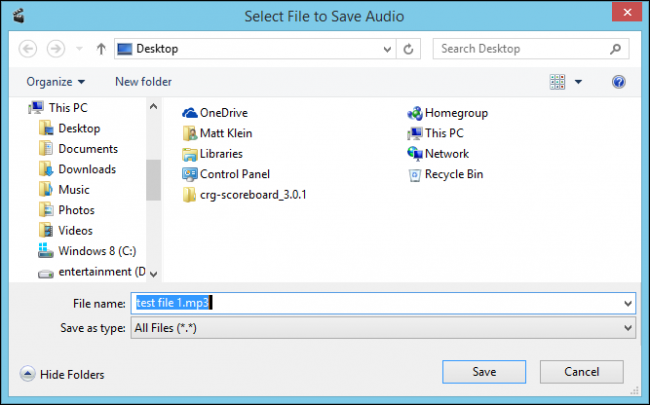This screenshot has width=650, height=405.
Task: Open the Change your view dropdown arrow
Action: point(579,81)
